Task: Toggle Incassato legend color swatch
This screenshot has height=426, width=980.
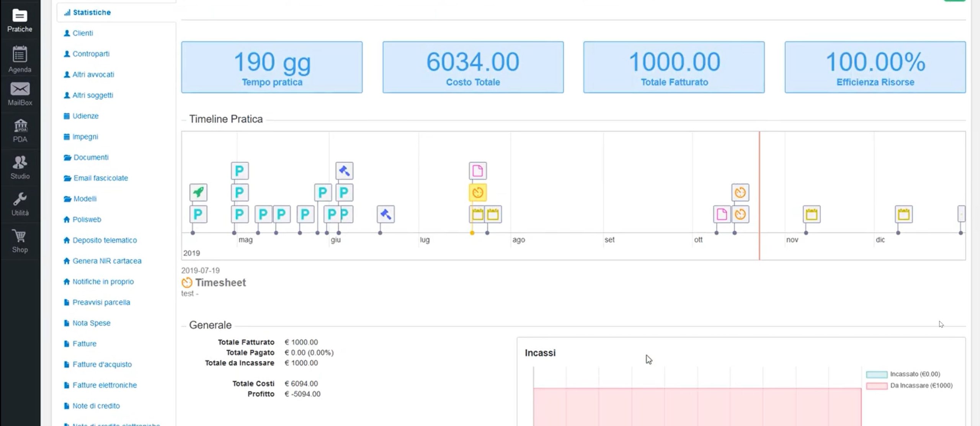Action: [876, 374]
